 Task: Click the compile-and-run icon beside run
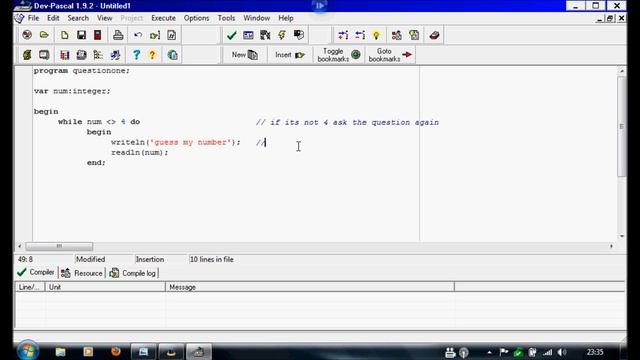pos(265,35)
